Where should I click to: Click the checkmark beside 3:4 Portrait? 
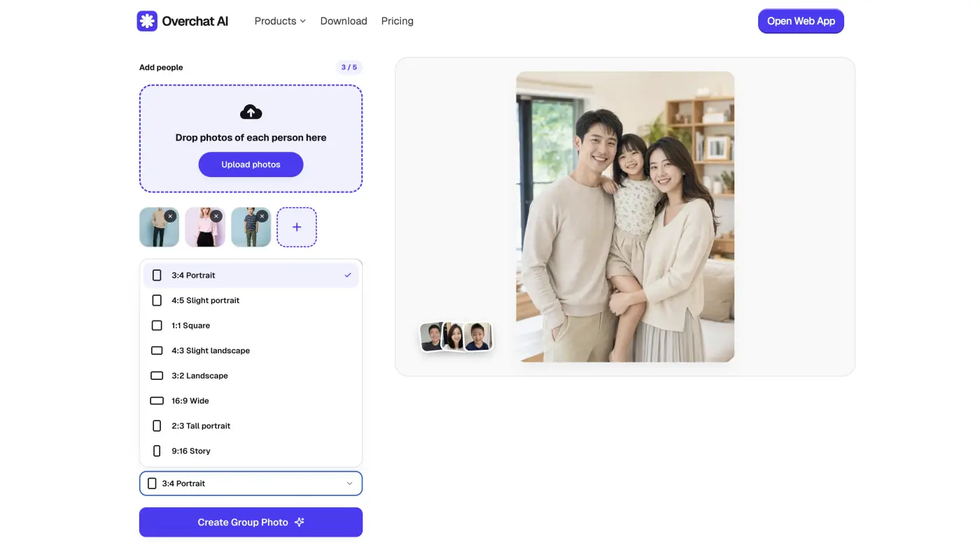pos(348,275)
